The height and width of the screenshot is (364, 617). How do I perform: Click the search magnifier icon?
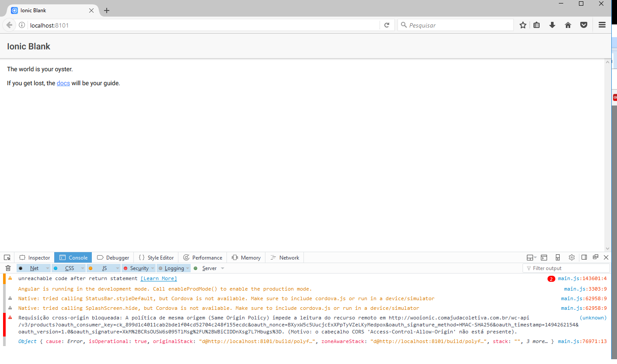[x=404, y=25]
